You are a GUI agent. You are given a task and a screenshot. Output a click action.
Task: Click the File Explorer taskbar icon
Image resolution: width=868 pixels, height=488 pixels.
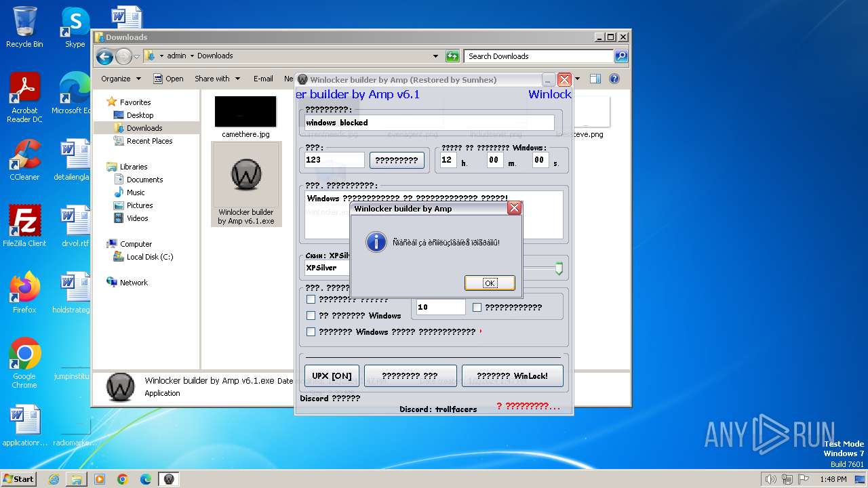(x=77, y=479)
